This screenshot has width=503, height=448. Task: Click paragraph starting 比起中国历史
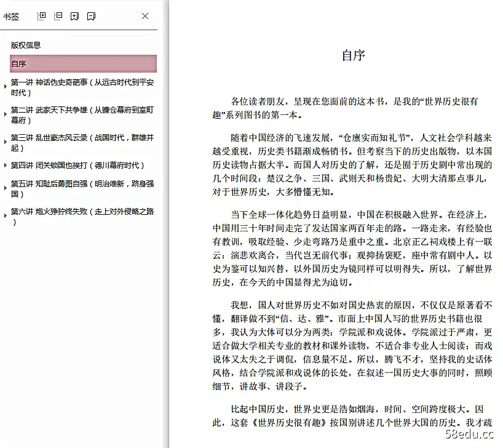click(x=352, y=416)
